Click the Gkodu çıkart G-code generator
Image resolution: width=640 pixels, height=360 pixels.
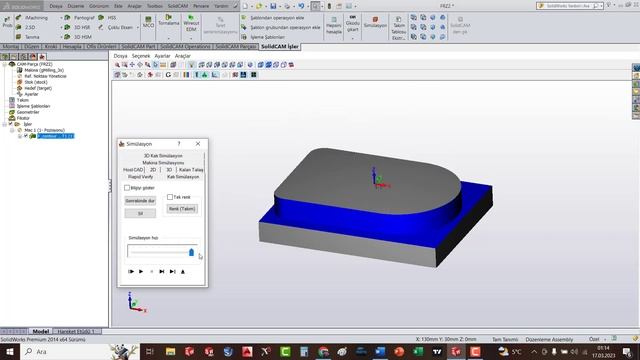pyautogui.click(x=353, y=24)
